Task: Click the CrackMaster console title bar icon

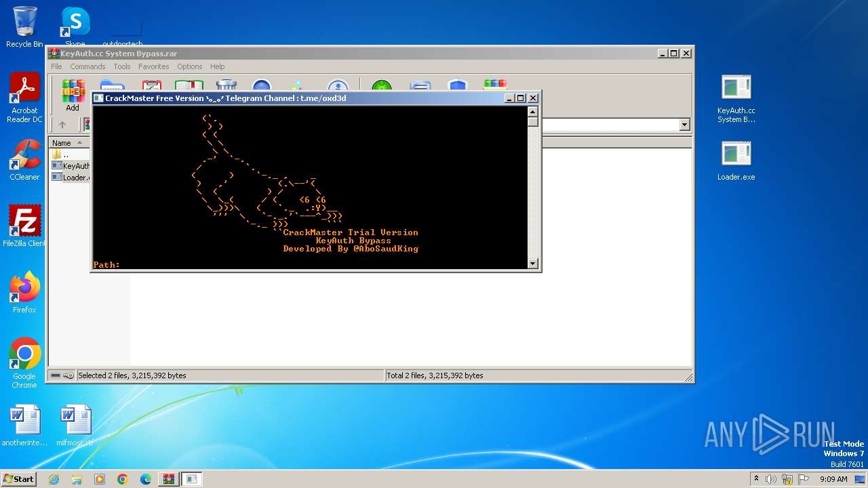Action: 98,98
